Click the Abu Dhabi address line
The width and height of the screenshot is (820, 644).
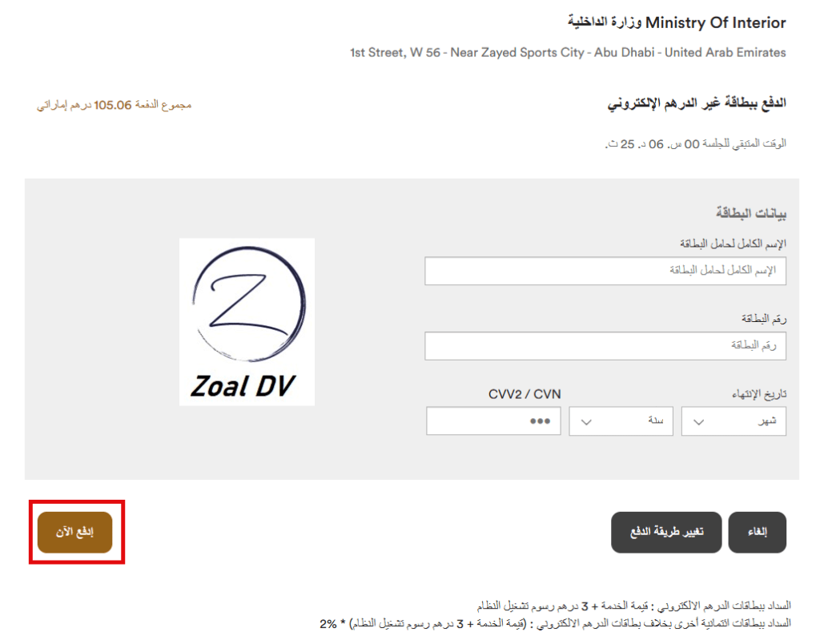click(568, 53)
